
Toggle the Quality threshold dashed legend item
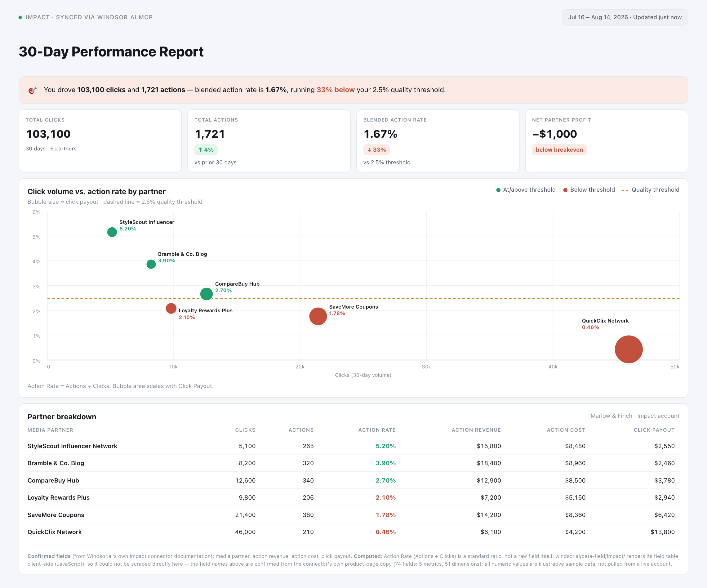(x=651, y=189)
